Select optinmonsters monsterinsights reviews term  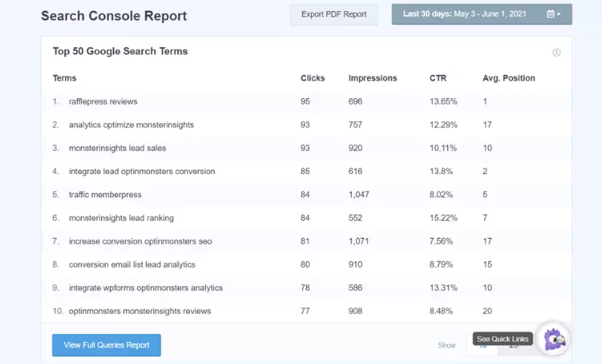[x=140, y=311]
